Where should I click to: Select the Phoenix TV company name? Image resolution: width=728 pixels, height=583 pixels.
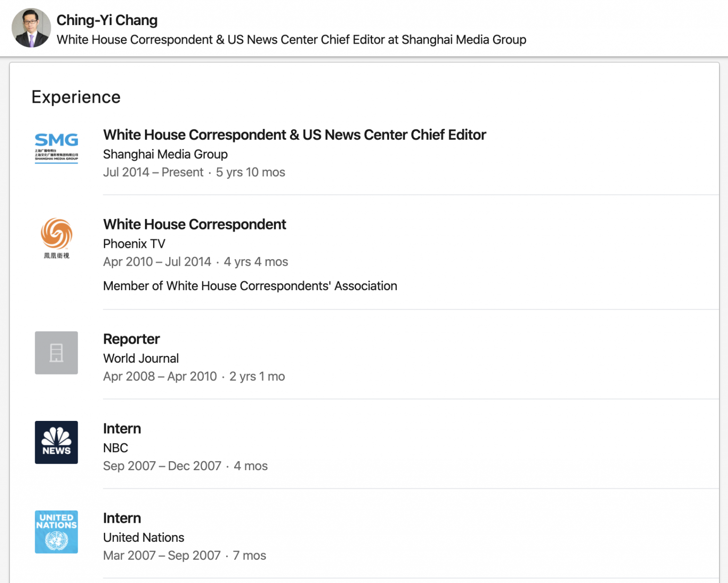(134, 244)
